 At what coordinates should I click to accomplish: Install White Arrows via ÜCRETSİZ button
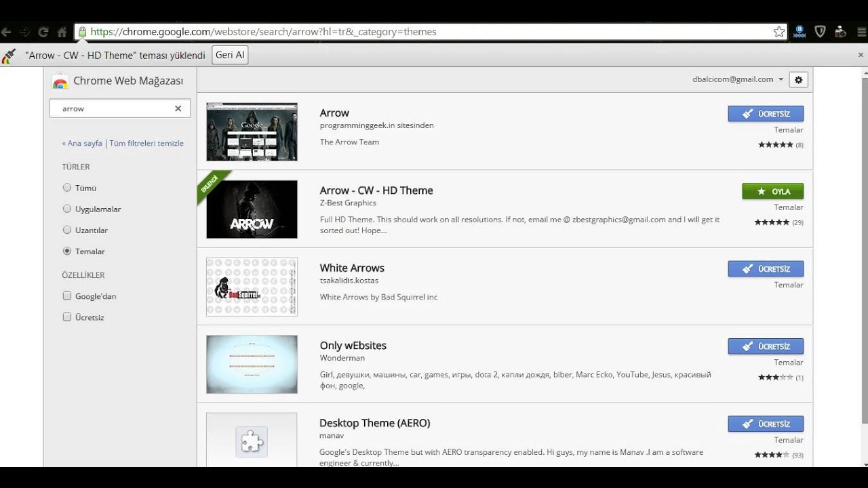click(x=766, y=269)
